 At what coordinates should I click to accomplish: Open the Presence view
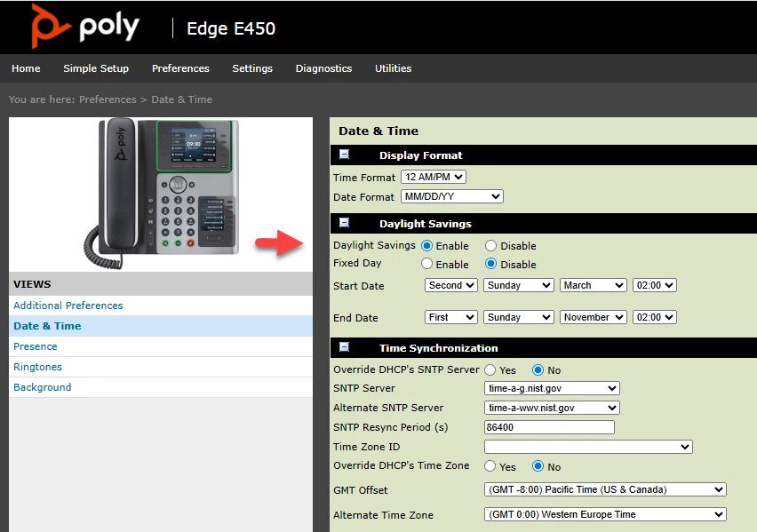tap(36, 346)
